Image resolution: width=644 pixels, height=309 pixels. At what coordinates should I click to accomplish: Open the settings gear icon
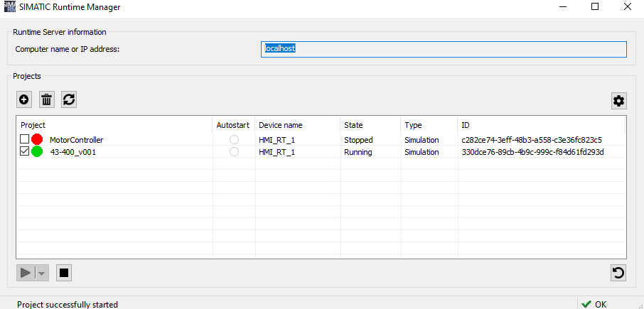(618, 101)
